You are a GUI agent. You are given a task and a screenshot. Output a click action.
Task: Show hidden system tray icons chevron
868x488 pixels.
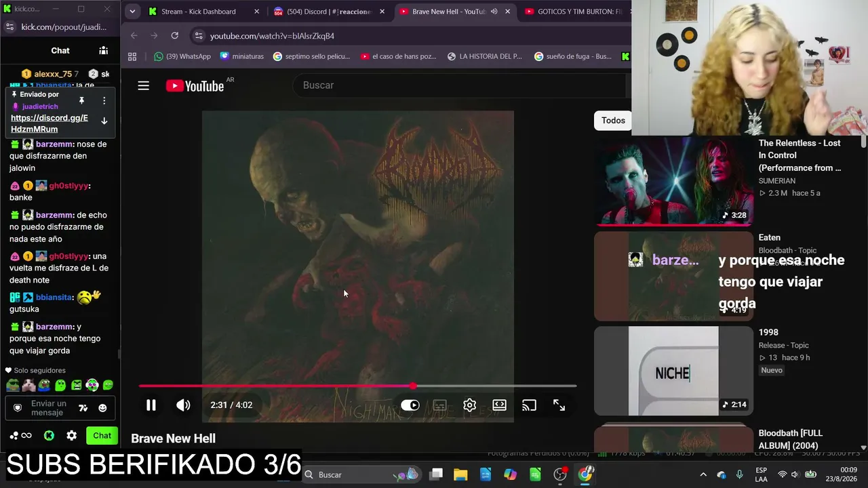(x=703, y=474)
